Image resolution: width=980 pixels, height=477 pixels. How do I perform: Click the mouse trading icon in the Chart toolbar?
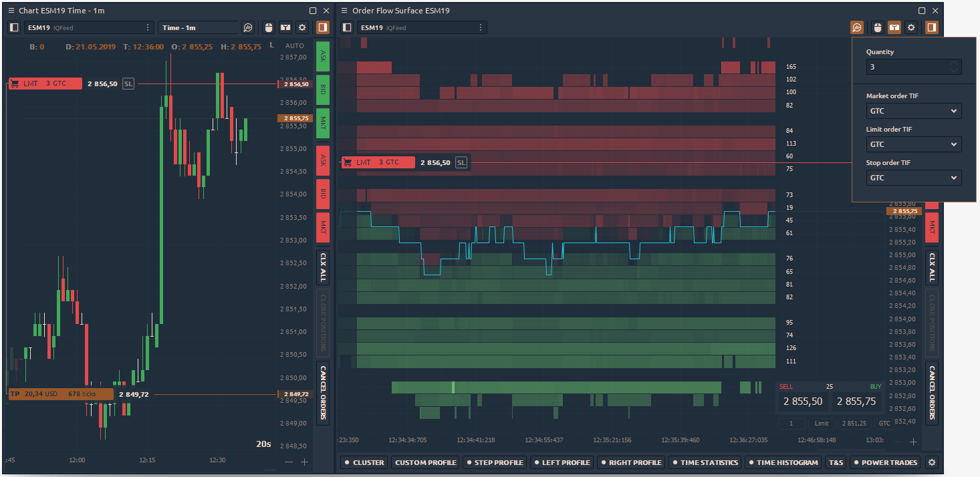(x=269, y=27)
